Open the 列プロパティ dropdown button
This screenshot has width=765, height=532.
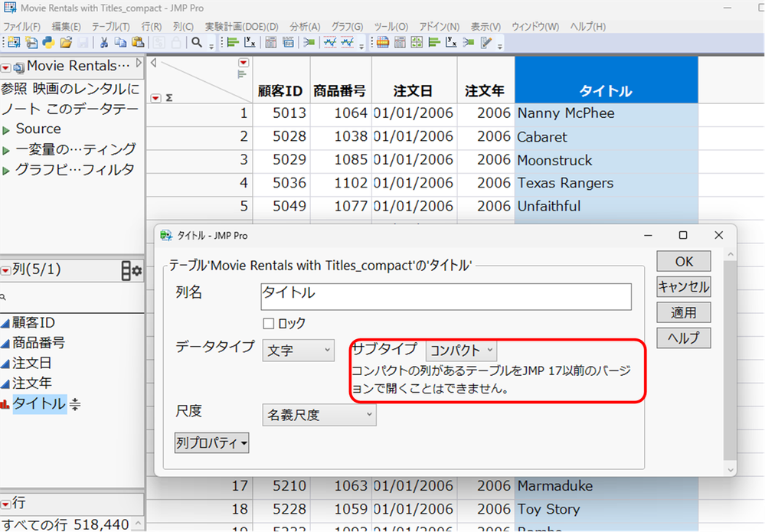pyautogui.click(x=212, y=442)
